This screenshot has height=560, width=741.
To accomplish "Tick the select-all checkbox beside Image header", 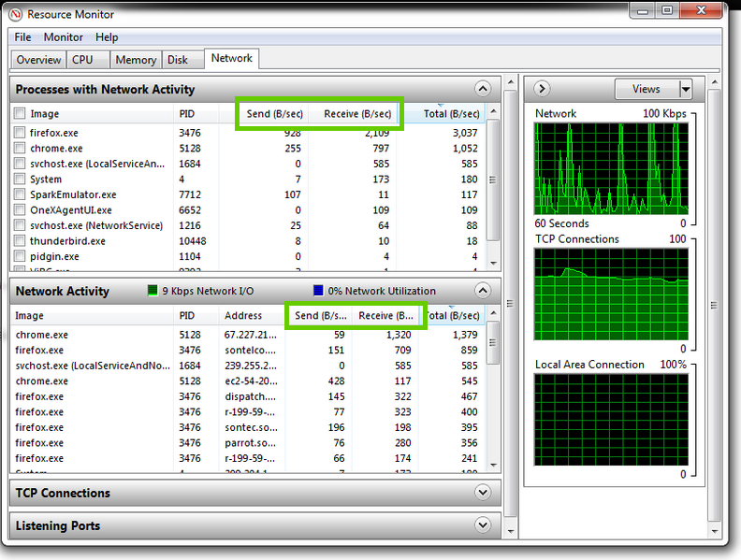I will click(x=20, y=113).
